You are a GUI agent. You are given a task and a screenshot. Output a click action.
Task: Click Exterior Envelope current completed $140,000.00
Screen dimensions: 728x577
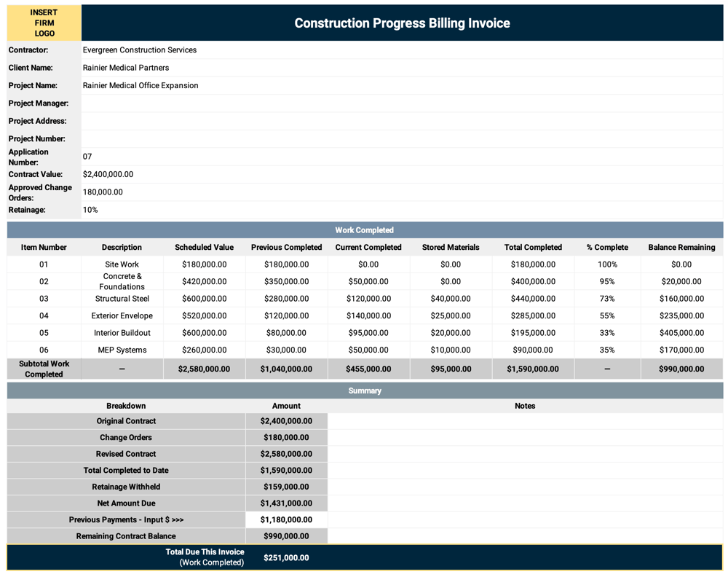368,316
